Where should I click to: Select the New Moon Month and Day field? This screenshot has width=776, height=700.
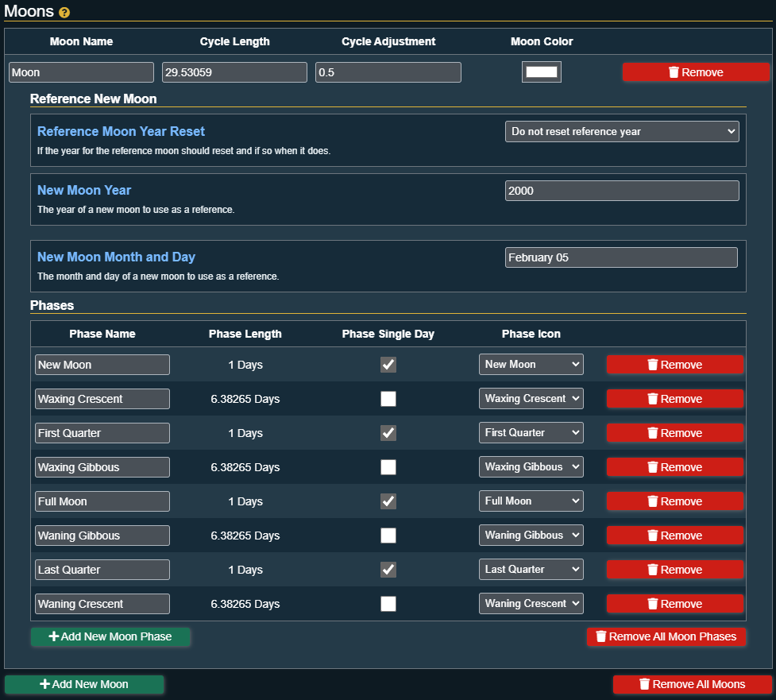click(x=620, y=257)
